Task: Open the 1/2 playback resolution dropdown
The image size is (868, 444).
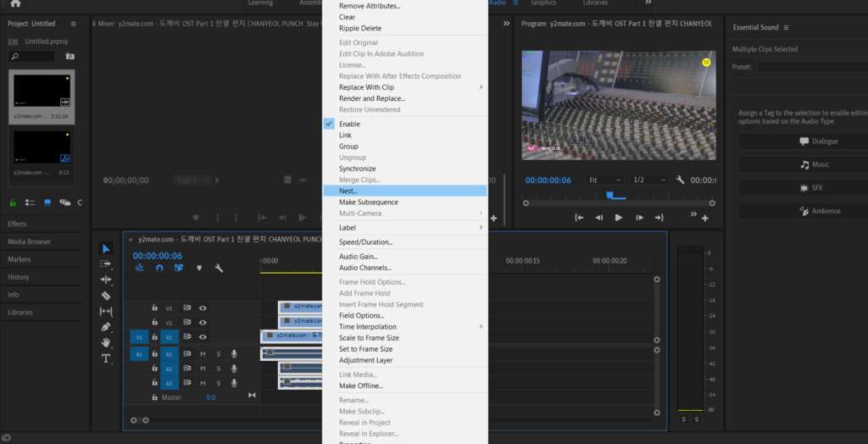Action: tap(648, 180)
